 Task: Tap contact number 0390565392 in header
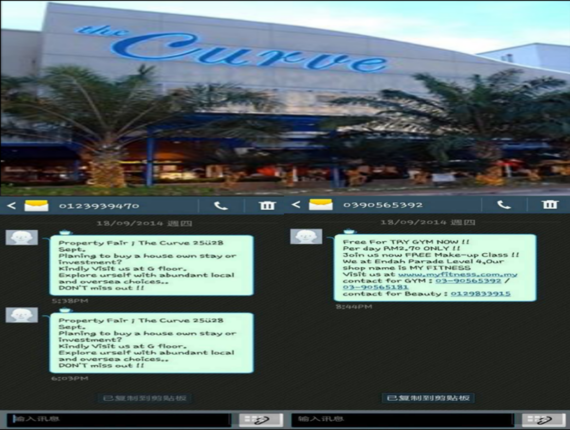click(x=383, y=205)
